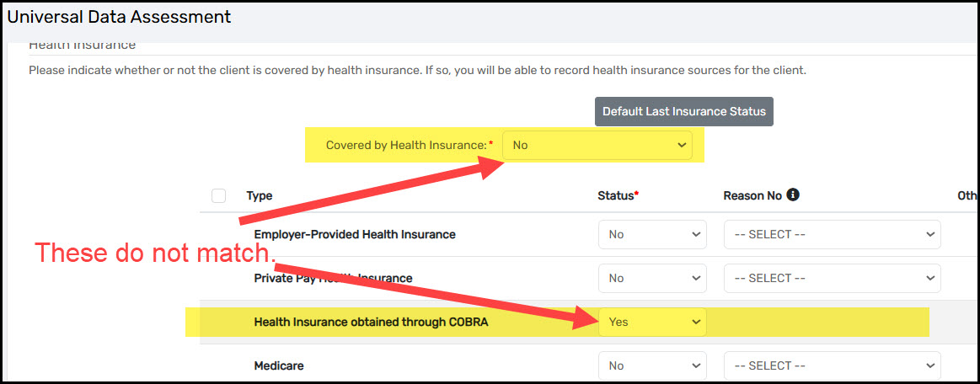Open the Medicare status dropdown

click(x=652, y=365)
